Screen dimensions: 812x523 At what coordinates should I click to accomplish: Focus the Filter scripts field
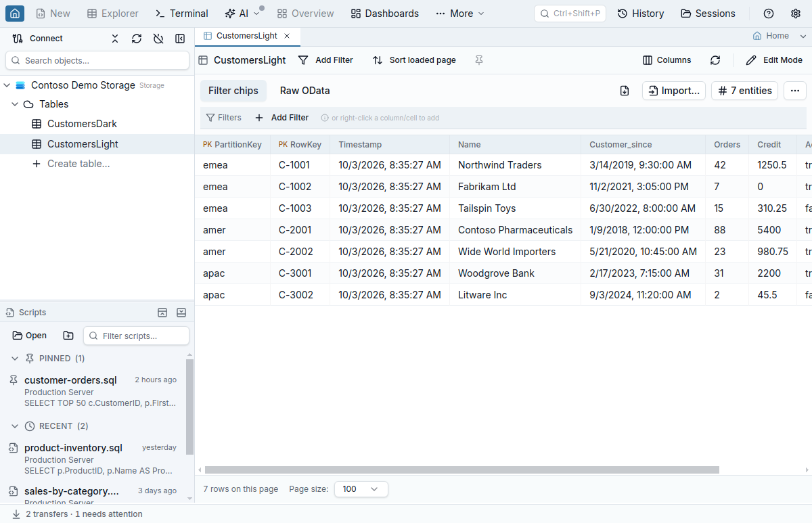tap(136, 336)
